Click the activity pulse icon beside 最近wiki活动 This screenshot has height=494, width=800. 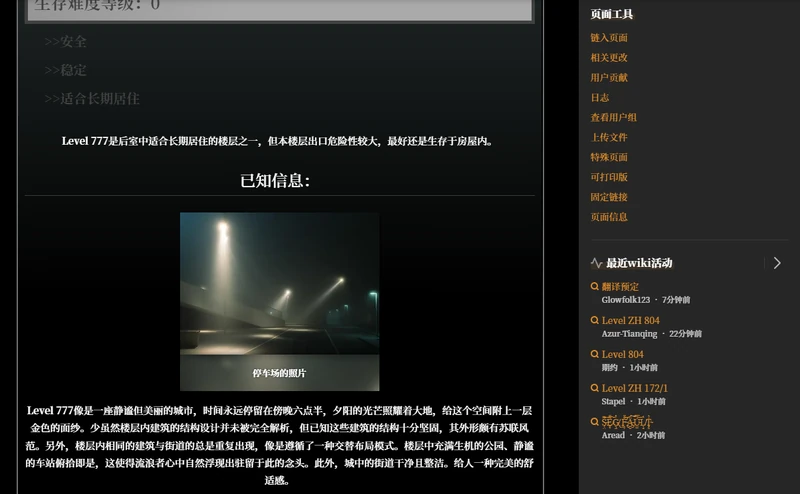pyautogui.click(x=596, y=263)
